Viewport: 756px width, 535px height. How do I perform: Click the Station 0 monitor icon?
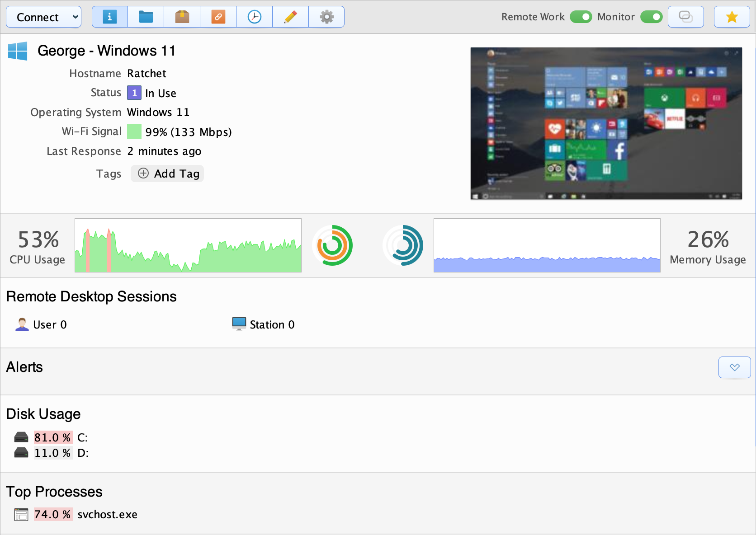point(239,324)
